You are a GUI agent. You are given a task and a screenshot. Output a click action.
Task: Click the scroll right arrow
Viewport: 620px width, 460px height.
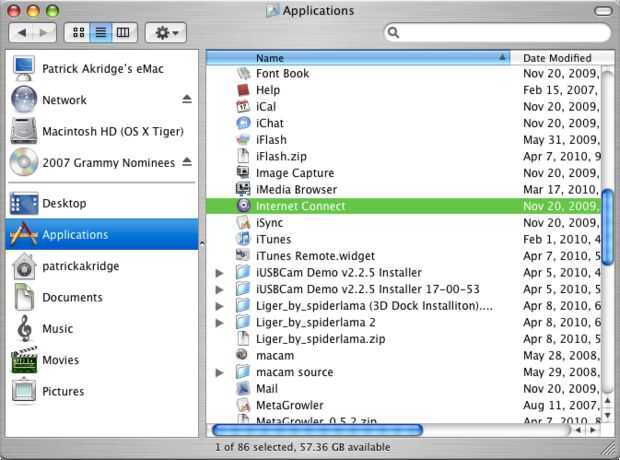tap(592, 430)
